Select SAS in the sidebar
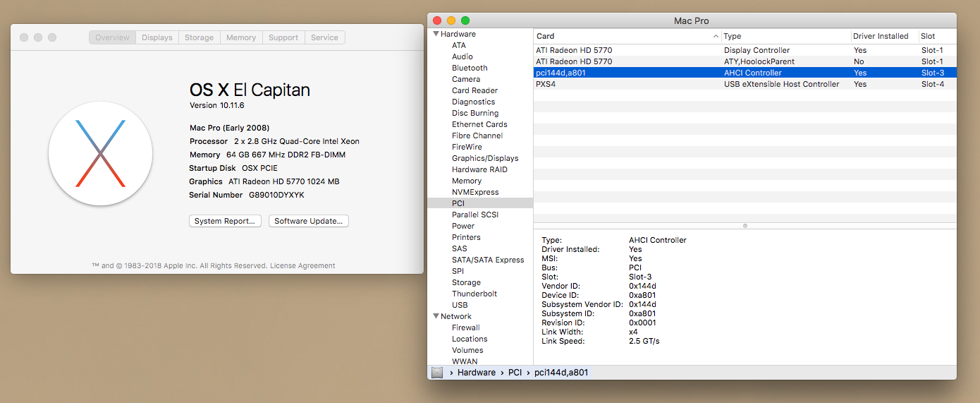The image size is (980, 403). pos(460,248)
